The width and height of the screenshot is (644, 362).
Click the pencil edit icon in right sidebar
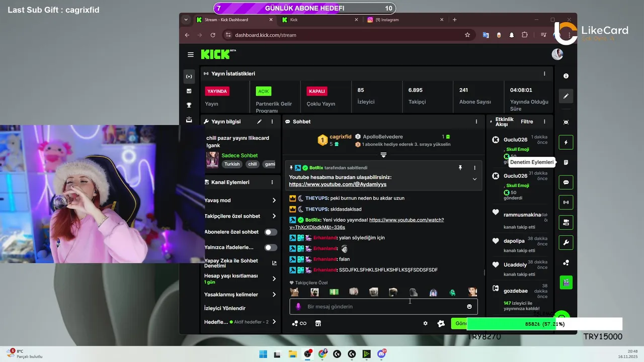(x=566, y=96)
